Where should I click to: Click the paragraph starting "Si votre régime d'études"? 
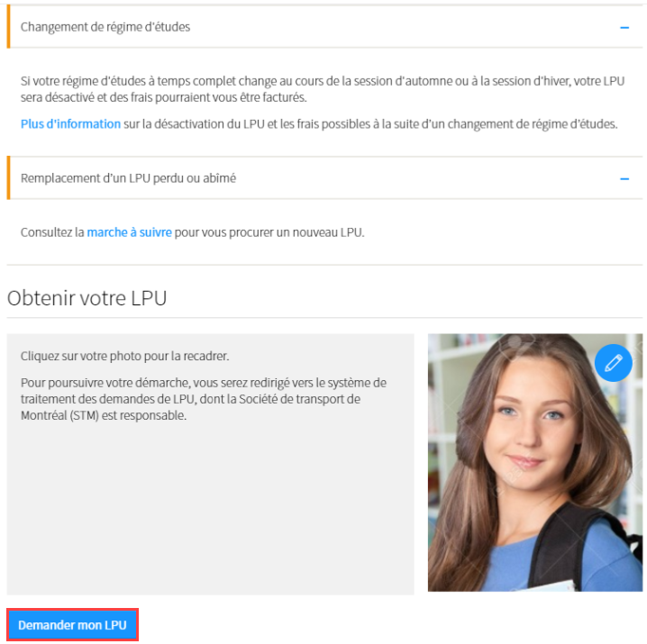click(x=323, y=89)
